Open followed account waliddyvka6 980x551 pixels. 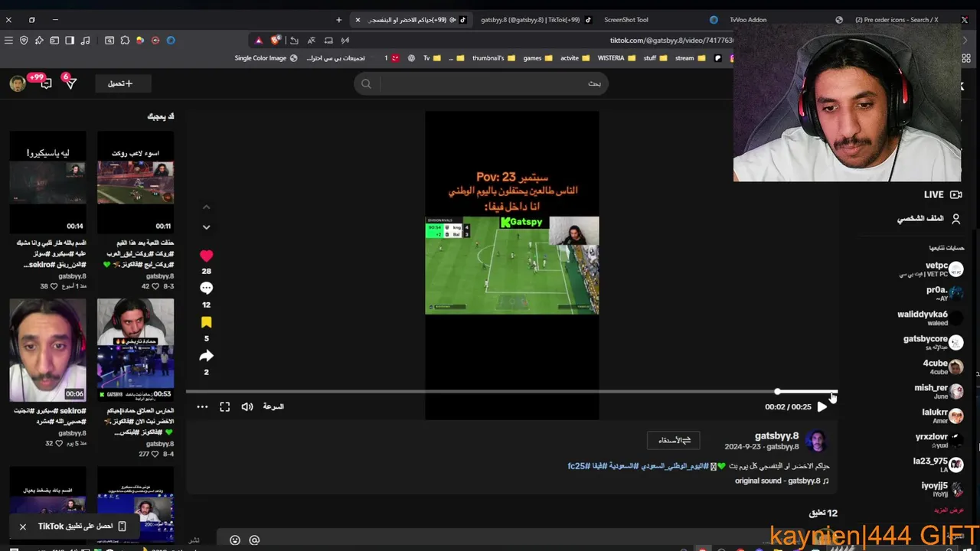pos(930,318)
